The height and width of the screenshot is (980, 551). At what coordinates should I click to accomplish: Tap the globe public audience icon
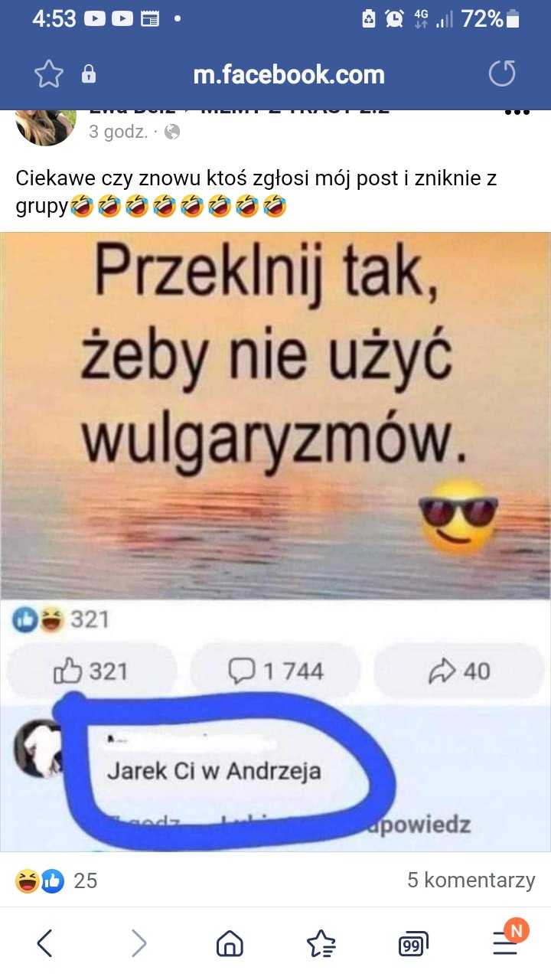[173, 132]
